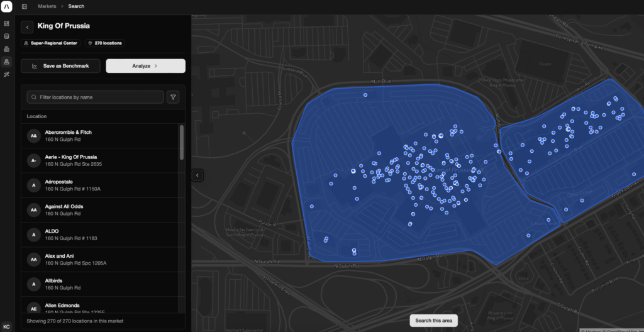Click Save as Benchmark button
Image resolution: width=644 pixels, height=332 pixels.
(x=60, y=66)
